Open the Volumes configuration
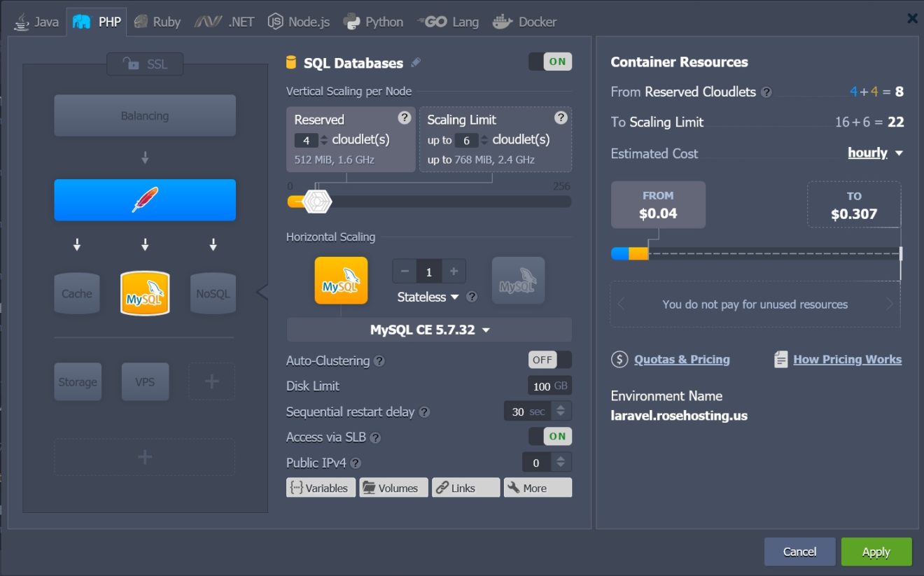The image size is (924, 576). [393, 487]
